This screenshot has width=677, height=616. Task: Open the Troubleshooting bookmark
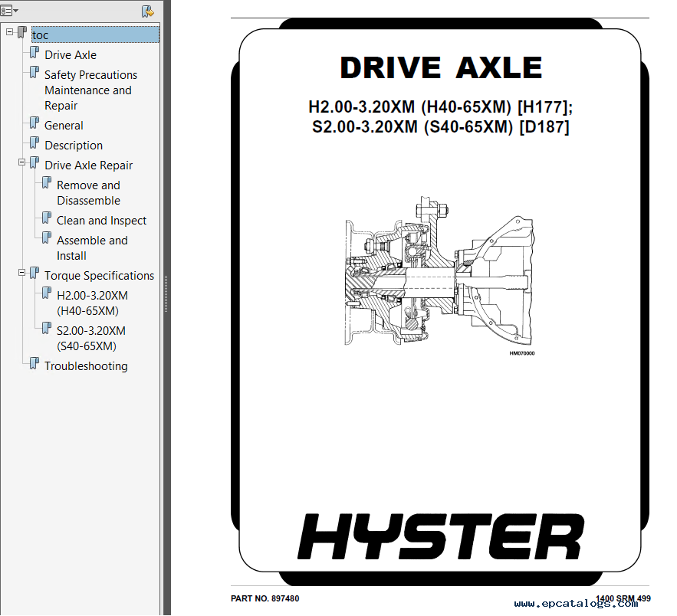[x=86, y=366]
